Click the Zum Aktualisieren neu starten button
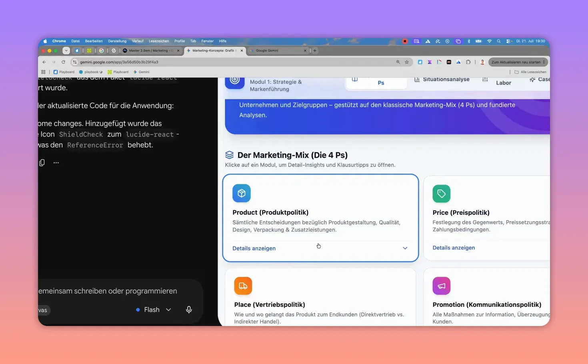The height and width of the screenshot is (364, 588). (x=518, y=62)
